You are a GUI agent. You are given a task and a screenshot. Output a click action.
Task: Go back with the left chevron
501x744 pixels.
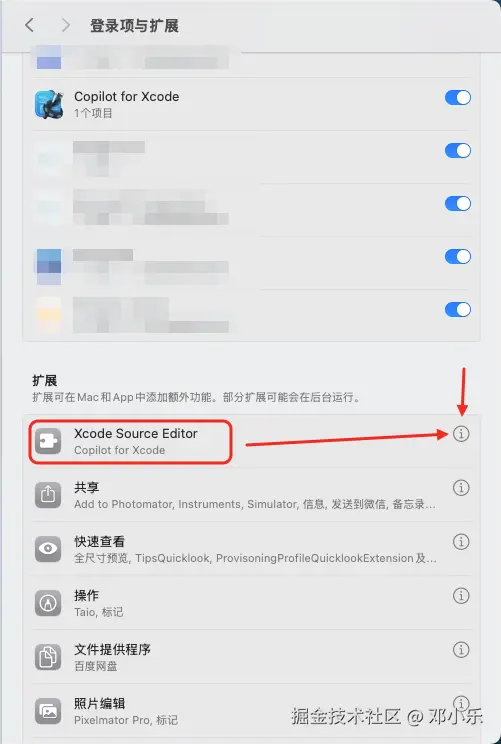29,25
